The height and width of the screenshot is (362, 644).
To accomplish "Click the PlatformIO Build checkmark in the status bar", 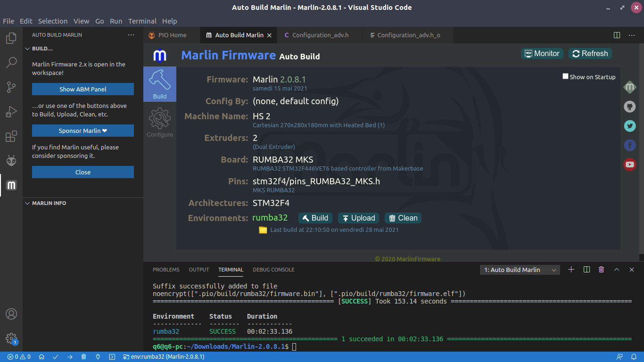I will pyautogui.click(x=56, y=357).
